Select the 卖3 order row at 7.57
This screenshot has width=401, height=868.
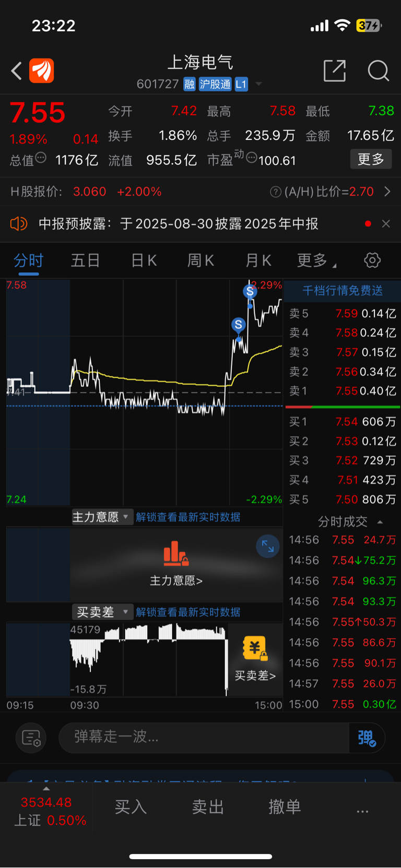click(x=343, y=352)
